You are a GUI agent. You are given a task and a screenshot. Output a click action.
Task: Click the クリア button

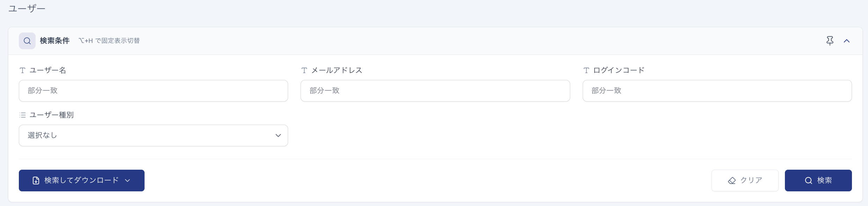click(x=745, y=181)
